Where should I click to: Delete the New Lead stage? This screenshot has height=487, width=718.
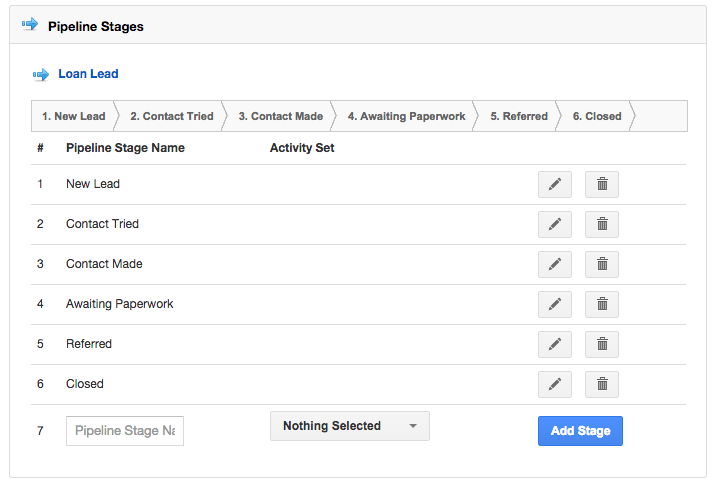point(602,184)
